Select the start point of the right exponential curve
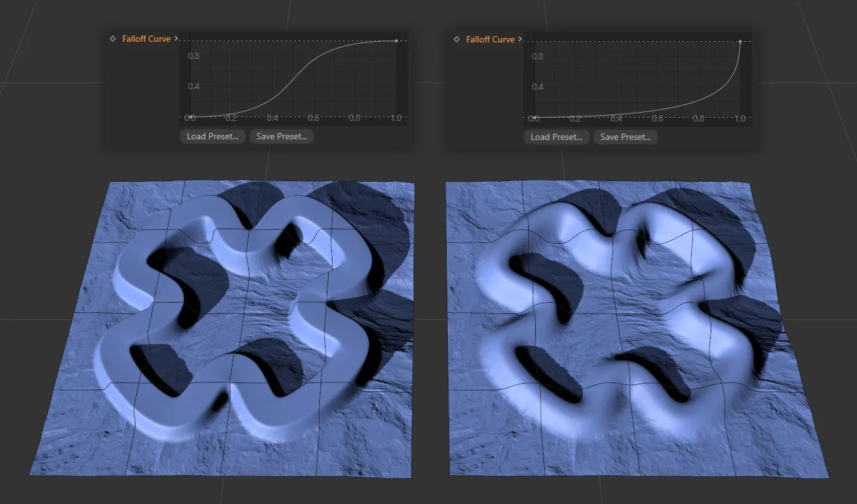Image resolution: width=857 pixels, height=504 pixels. click(535, 118)
